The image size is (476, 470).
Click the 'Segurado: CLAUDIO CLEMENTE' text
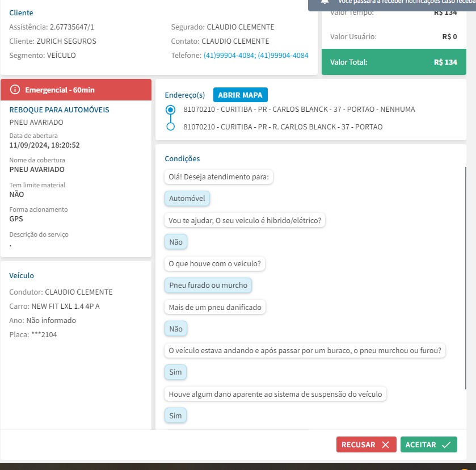pyautogui.click(x=222, y=27)
